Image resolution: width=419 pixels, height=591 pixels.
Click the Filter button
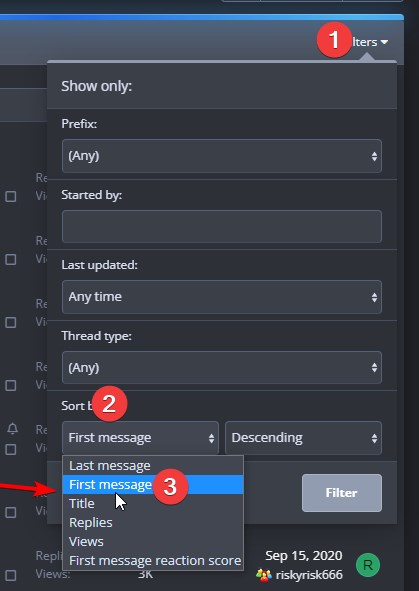pyautogui.click(x=342, y=493)
